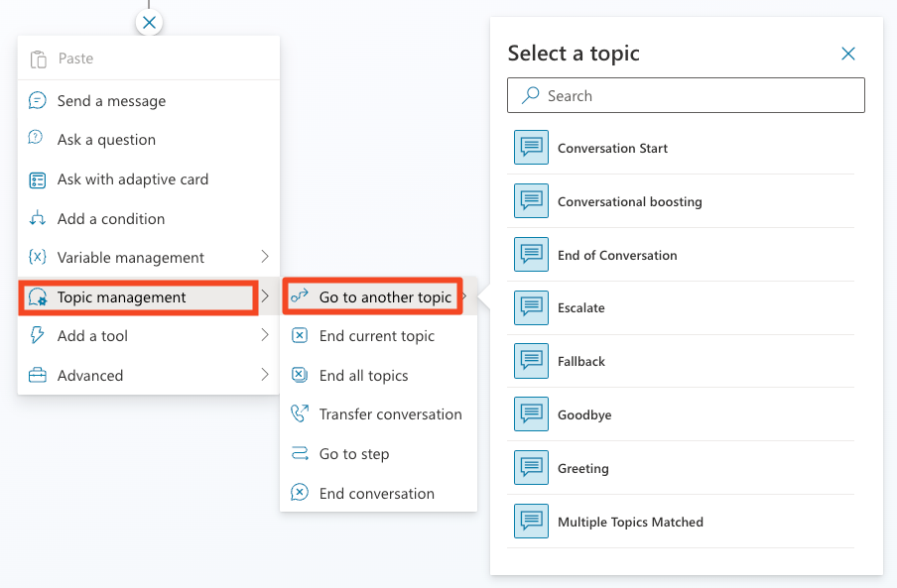Choose End all topics from submenu
The image size is (897, 588).
[363, 376]
